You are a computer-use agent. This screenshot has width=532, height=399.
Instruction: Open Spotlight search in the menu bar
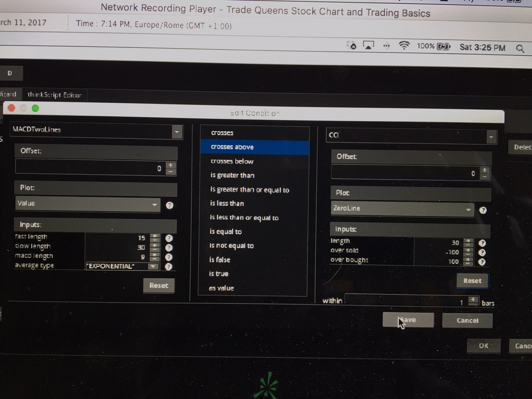[x=520, y=49]
